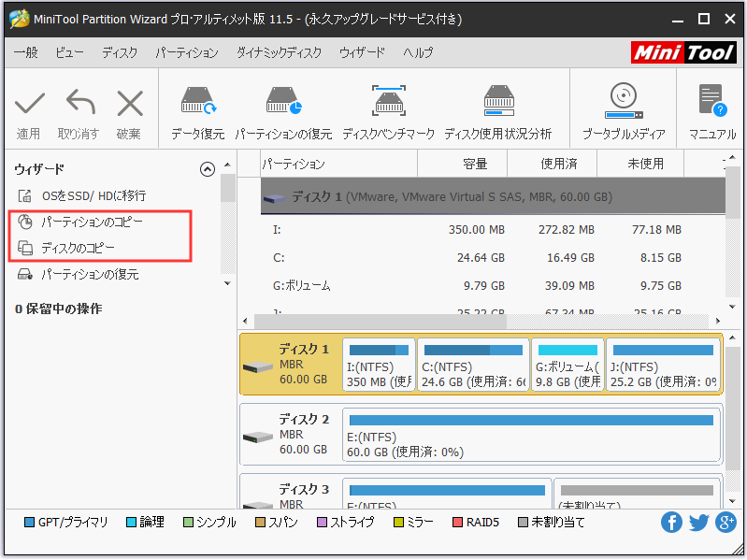The width and height of the screenshot is (747, 560).
Task: Select Disk 3 unallocated (未割り当て) block
Action: 637,494
